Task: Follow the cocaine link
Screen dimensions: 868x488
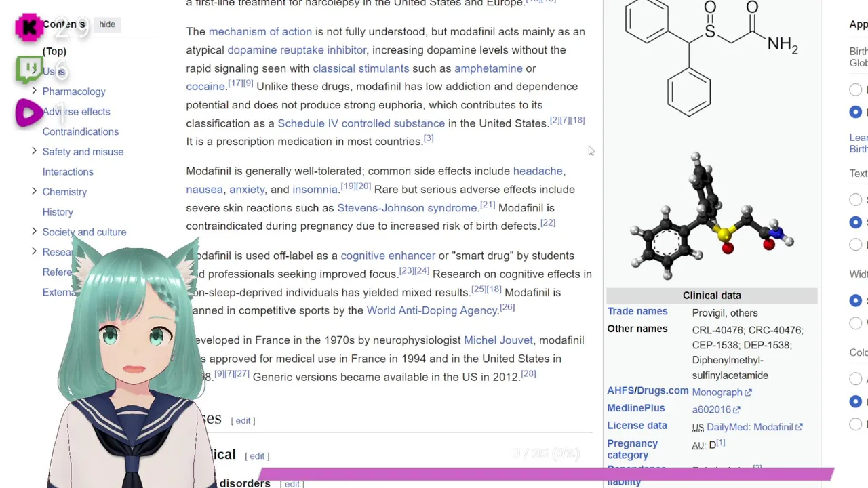Action: (x=205, y=87)
